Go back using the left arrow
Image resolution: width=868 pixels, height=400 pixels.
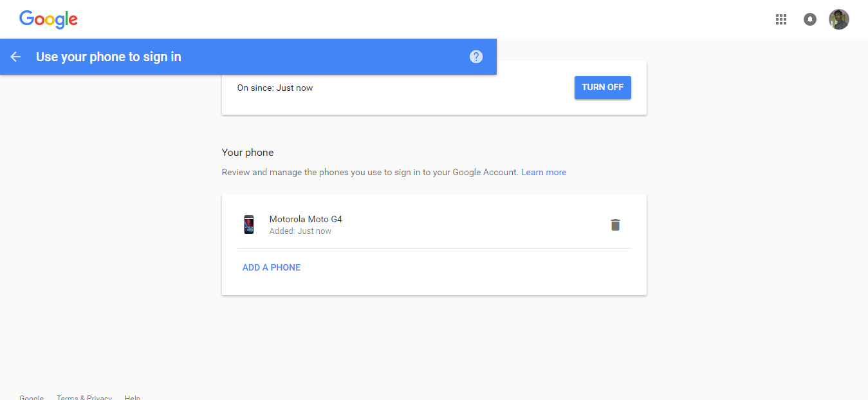point(15,57)
